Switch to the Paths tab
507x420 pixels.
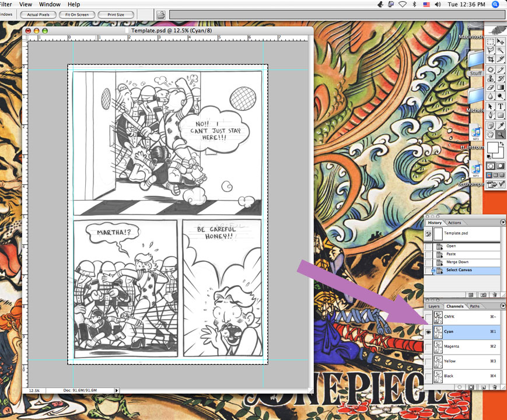475,306
